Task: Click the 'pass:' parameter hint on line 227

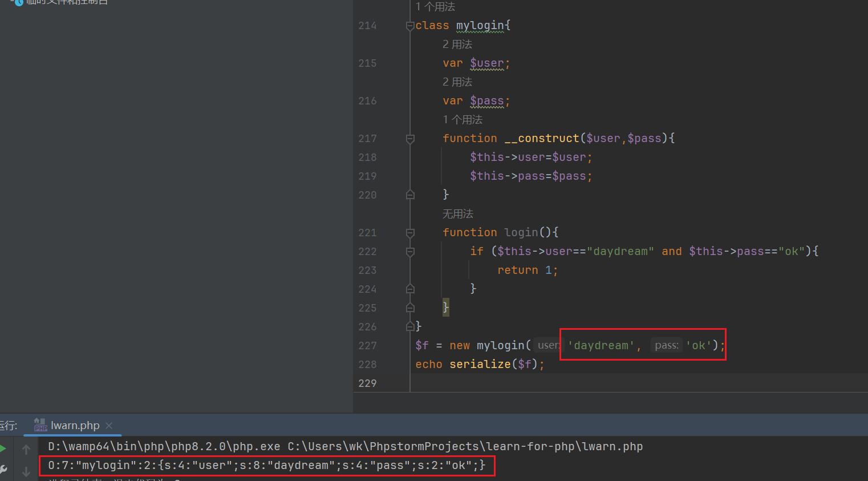Action: pos(667,345)
